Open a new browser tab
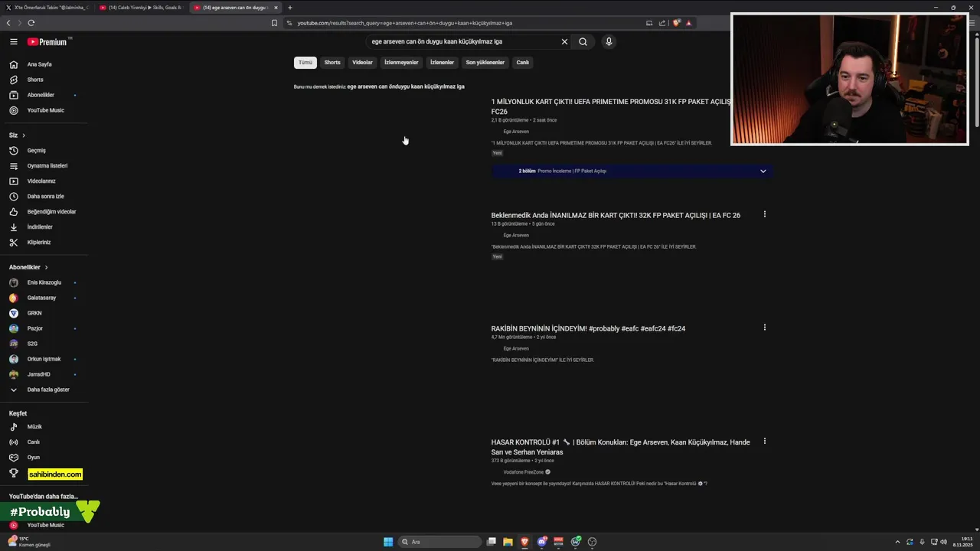 point(290,8)
